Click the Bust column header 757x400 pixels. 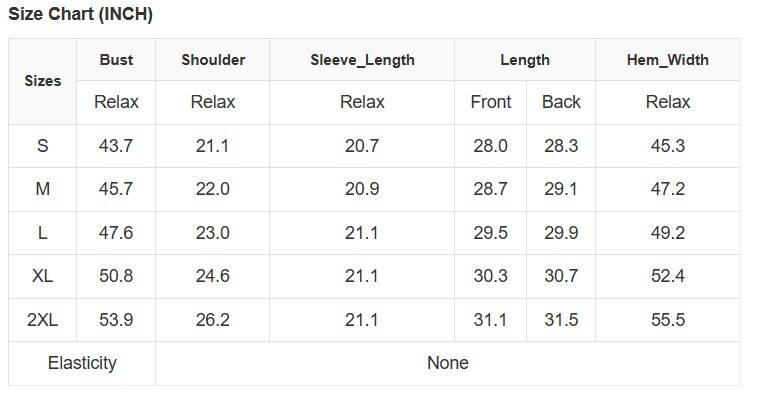tap(116, 60)
